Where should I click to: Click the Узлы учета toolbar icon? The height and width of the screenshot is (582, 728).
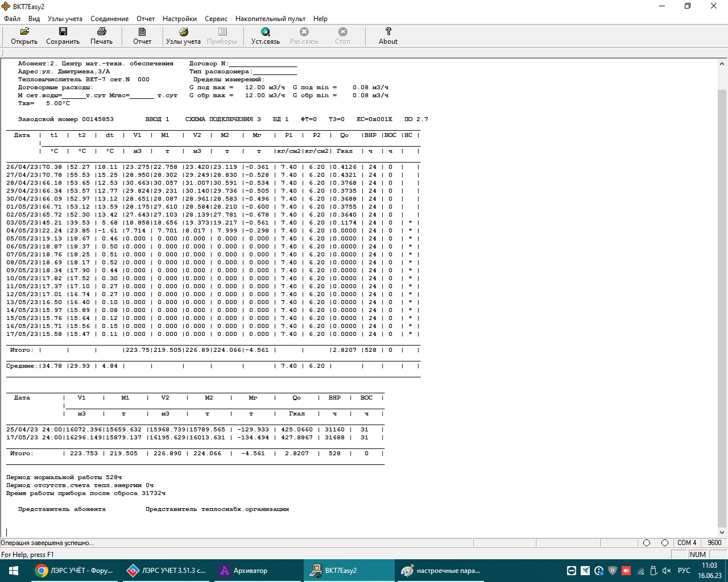tap(183, 32)
